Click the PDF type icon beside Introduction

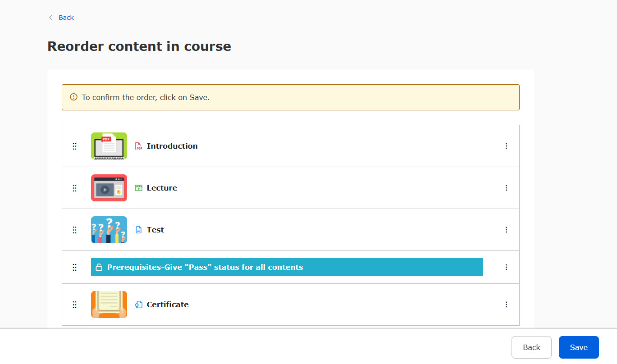pyautogui.click(x=139, y=146)
